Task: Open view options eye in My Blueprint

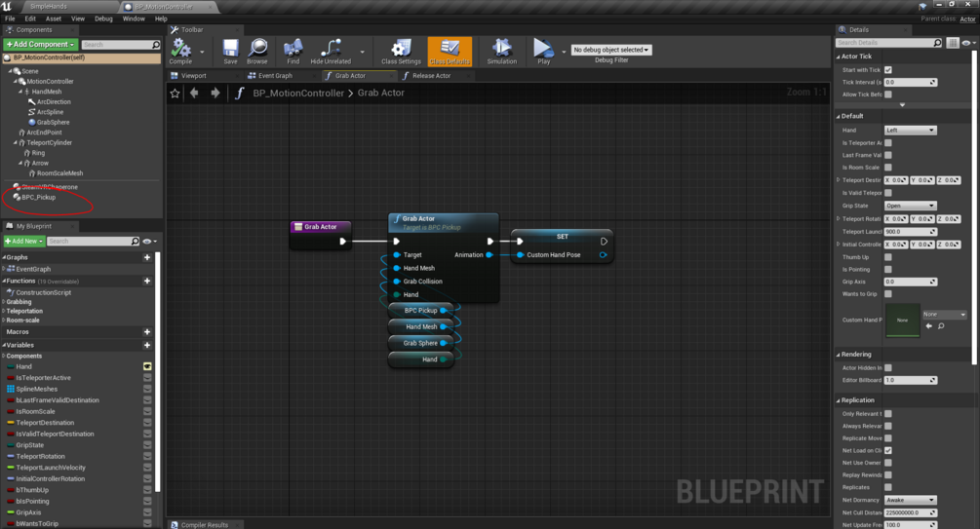Action: coord(149,241)
